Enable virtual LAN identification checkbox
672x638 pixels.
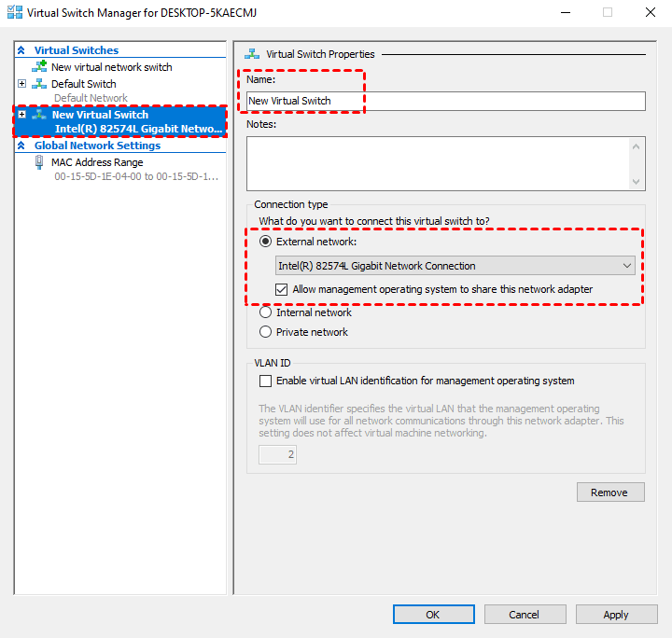(x=266, y=381)
